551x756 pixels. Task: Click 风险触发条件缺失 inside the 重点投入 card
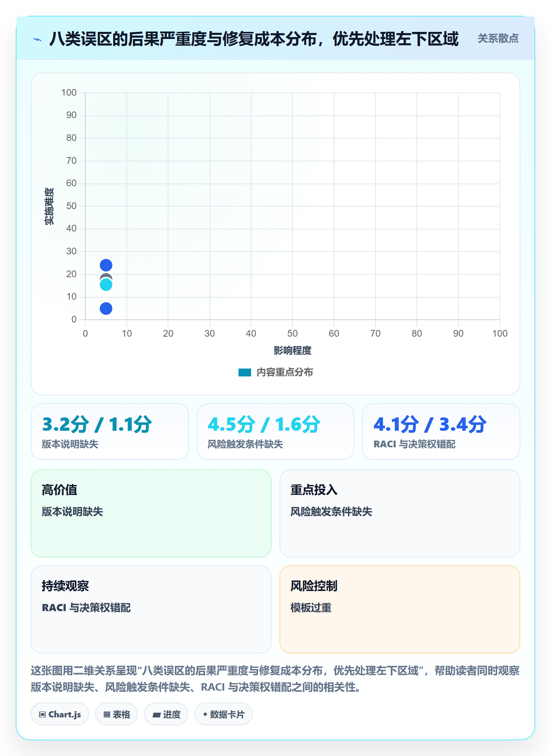[x=331, y=511]
